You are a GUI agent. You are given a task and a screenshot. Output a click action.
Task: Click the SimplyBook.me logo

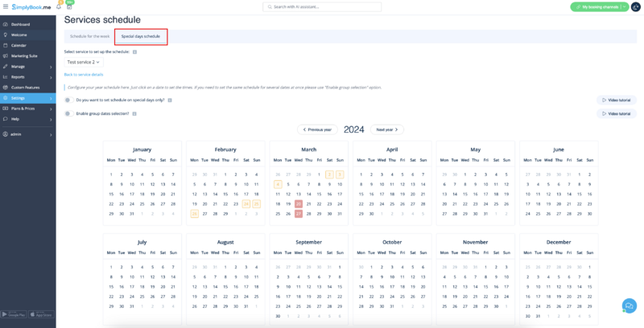[31, 7]
